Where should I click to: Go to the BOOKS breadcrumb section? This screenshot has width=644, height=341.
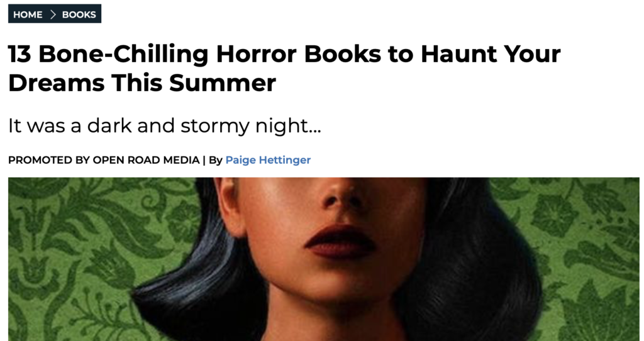(x=79, y=14)
